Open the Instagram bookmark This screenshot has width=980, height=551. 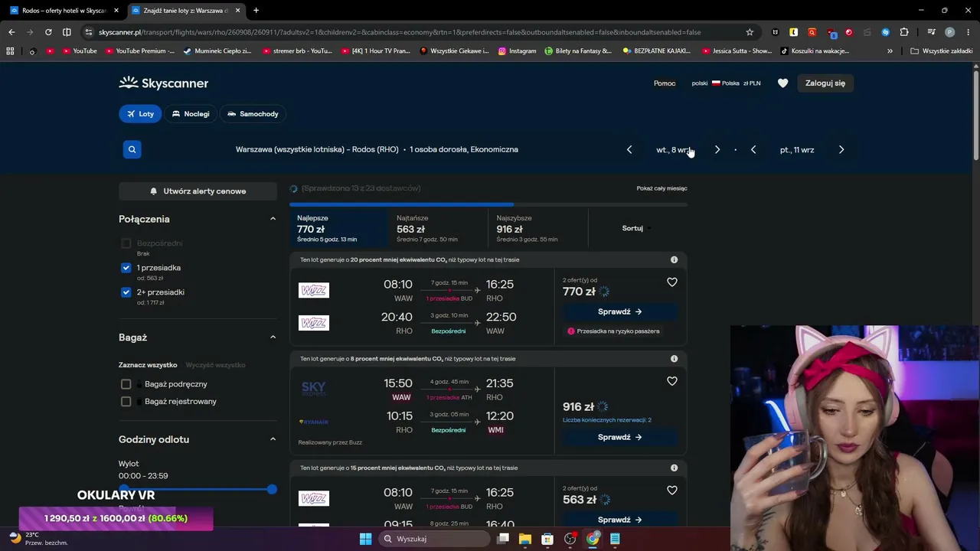[x=518, y=51]
